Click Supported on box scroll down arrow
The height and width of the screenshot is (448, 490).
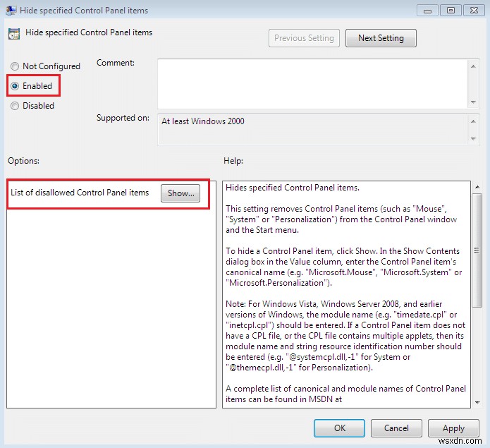click(x=474, y=138)
